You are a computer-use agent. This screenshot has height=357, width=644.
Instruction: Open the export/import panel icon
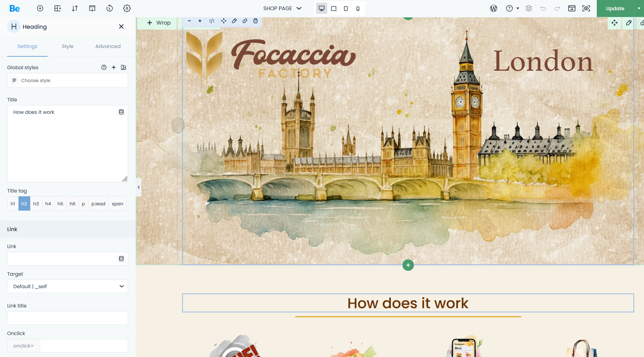tap(92, 8)
